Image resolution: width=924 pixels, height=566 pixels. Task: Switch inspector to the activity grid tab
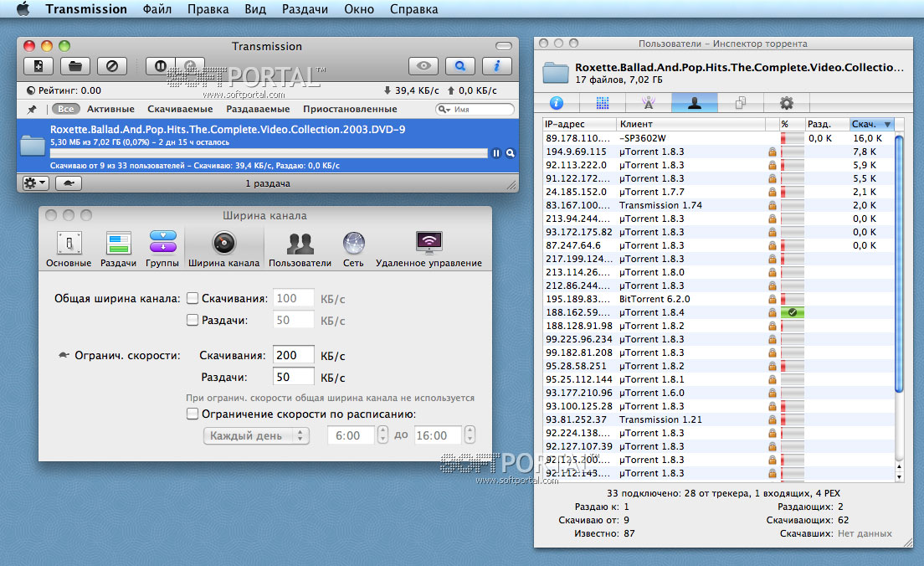(603, 103)
